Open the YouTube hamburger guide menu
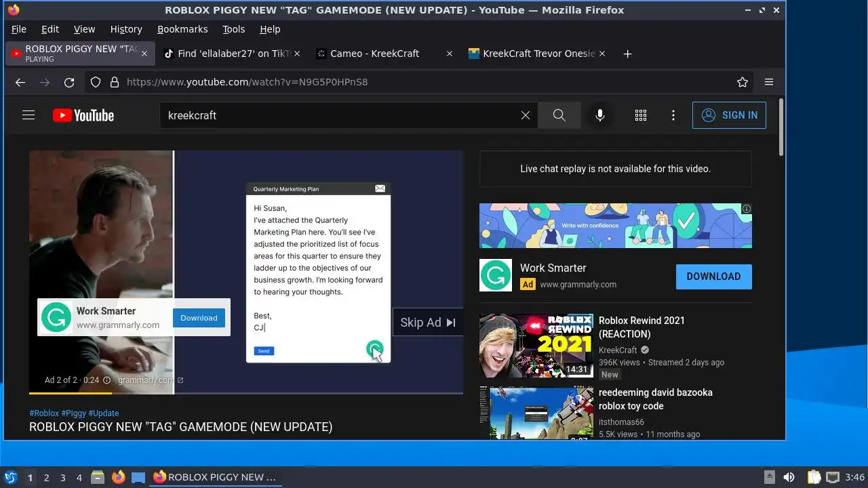The image size is (868, 488). click(x=28, y=115)
